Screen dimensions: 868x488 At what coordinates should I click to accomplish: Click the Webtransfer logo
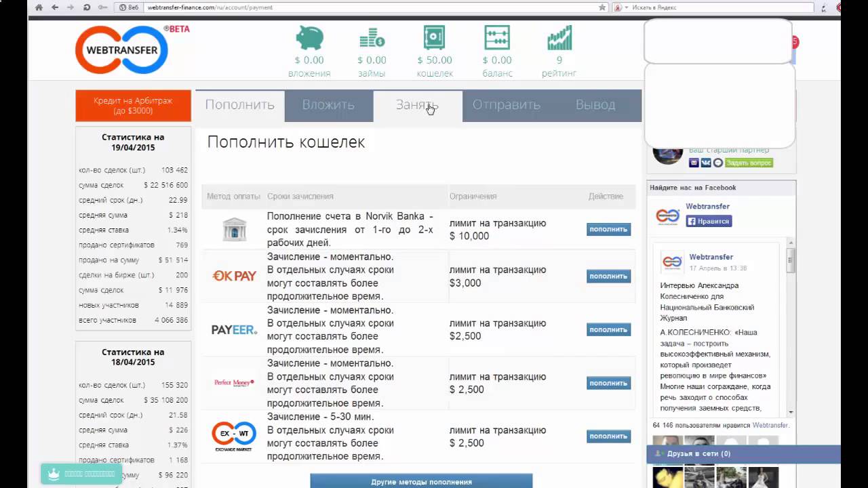click(122, 49)
